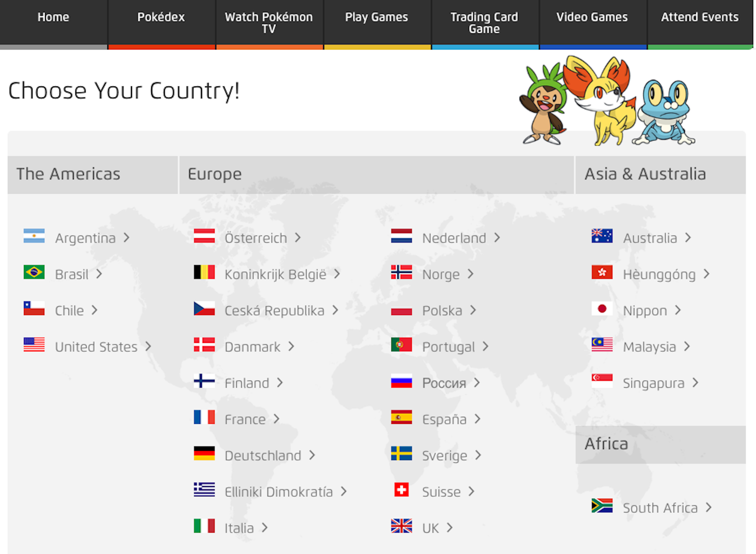Open the Attend Events section

tap(700, 25)
